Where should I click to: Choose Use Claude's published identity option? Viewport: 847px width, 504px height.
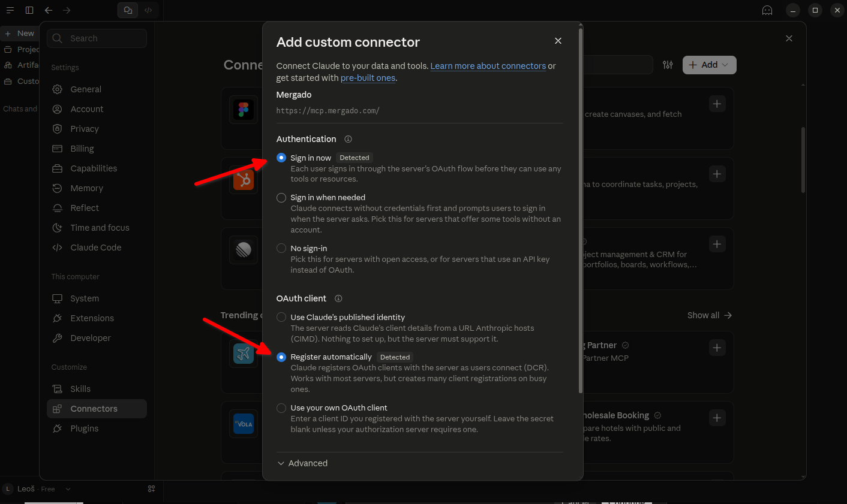point(281,317)
